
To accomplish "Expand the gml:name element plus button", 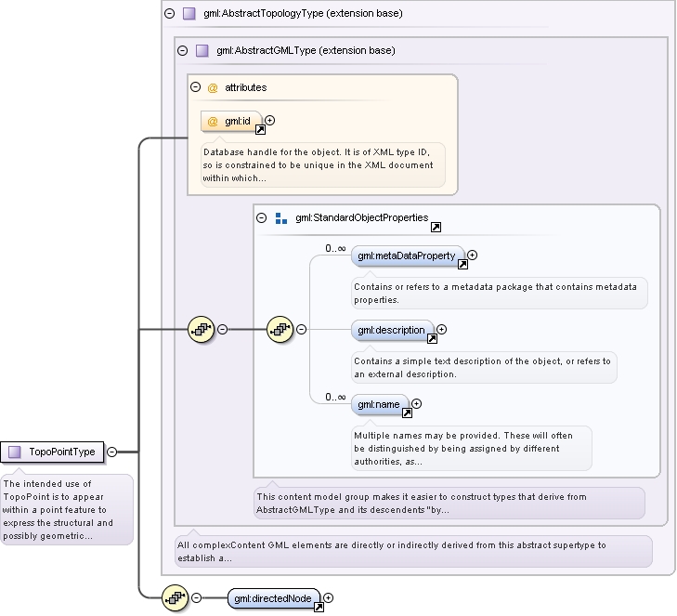I will pyautogui.click(x=416, y=403).
